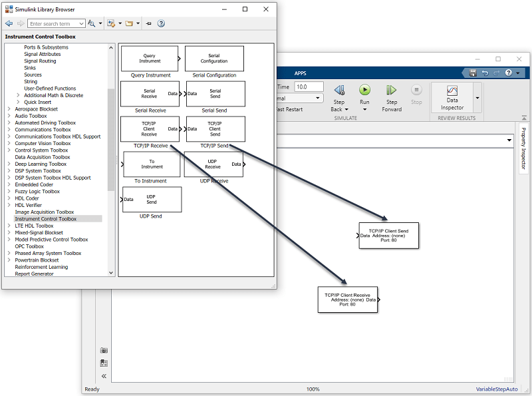532x396 pixels.
Task: Pin the Library Browser window on top
Action: coord(148,23)
